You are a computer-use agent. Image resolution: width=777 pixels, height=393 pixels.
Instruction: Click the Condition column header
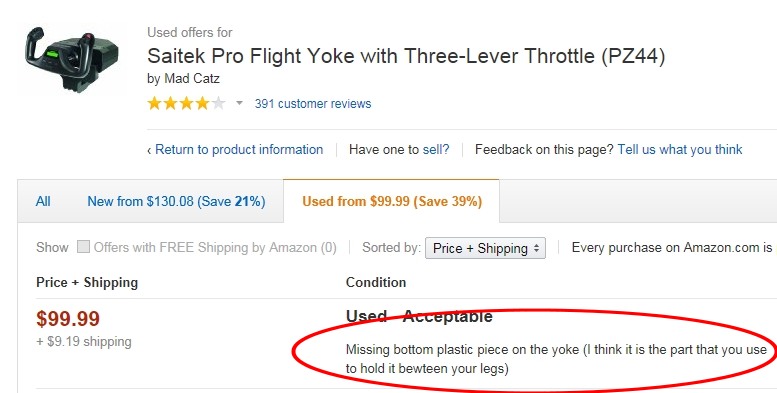376,282
